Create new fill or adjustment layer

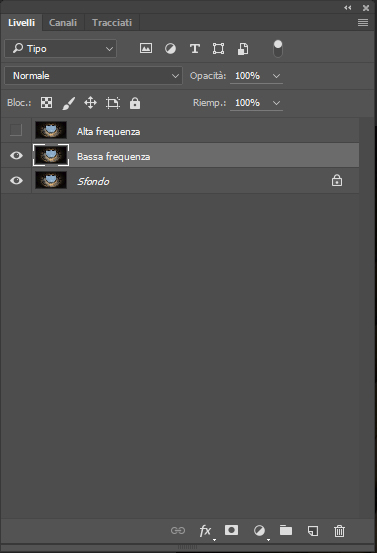(x=260, y=531)
